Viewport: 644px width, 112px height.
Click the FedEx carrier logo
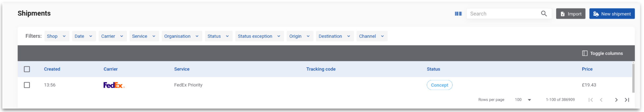click(114, 85)
